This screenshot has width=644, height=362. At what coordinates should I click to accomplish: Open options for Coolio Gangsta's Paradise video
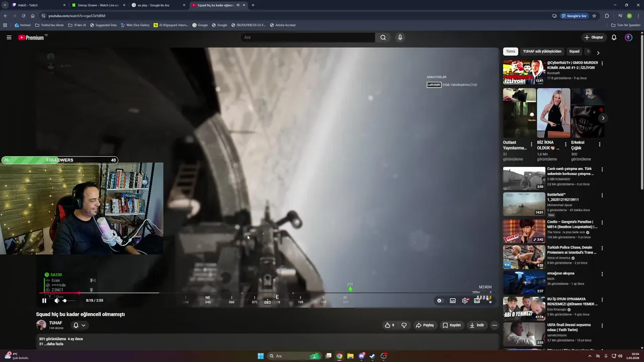point(602,222)
